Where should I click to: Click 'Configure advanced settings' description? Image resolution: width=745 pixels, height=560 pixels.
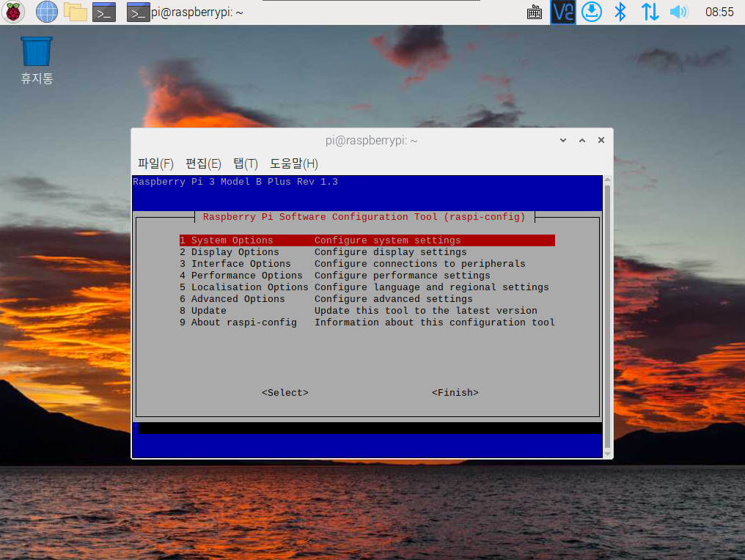tap(394, 299)
